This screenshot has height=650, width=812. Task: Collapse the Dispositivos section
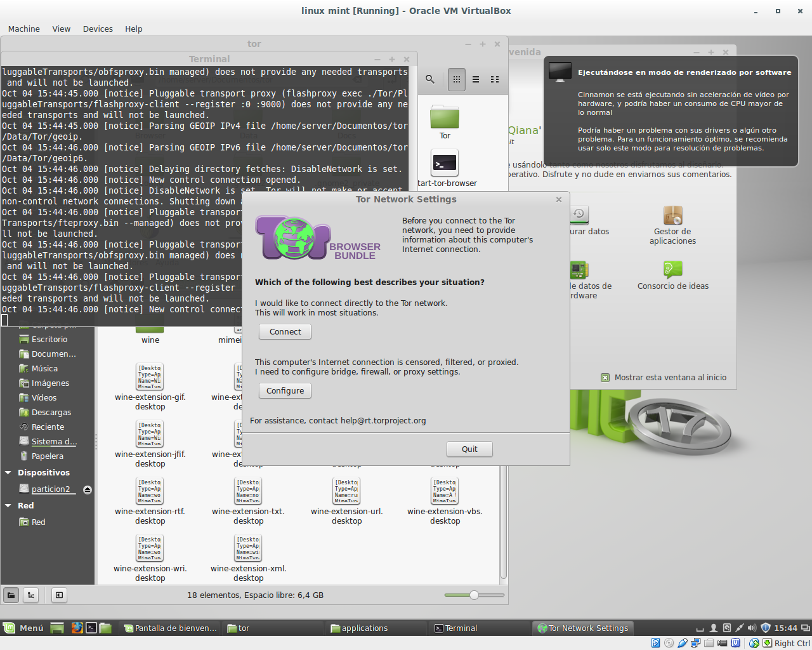(8, 472)
